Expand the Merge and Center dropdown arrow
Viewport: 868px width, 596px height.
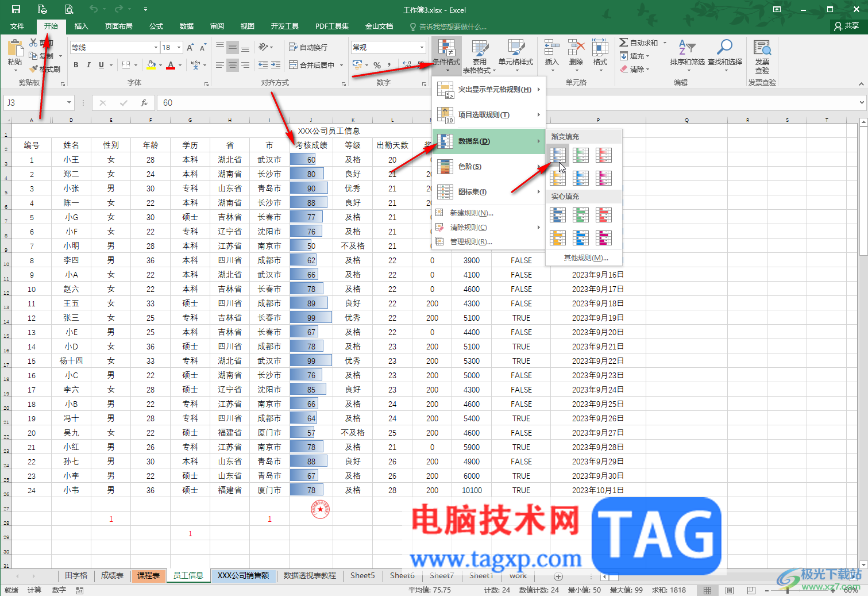[341, 65]
